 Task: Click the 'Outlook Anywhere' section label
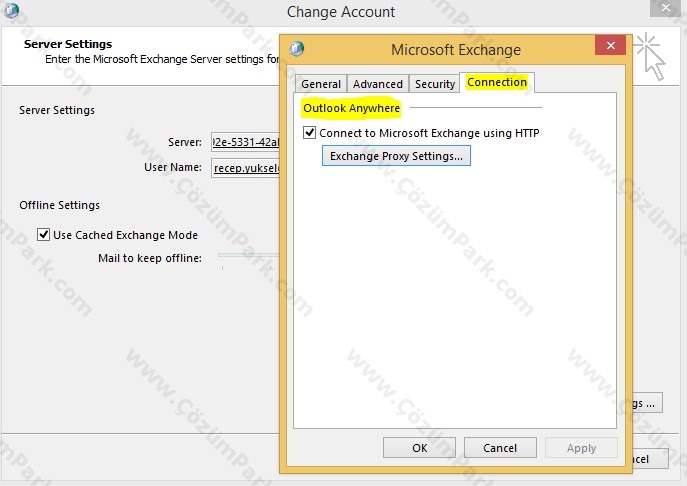(x=351, y=108)
